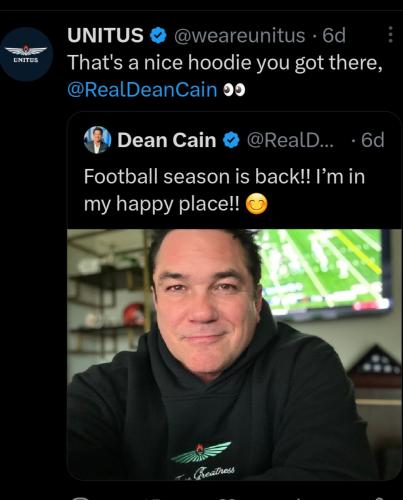The image size is (403, 500).
Task: Click the winged logo on the hoodie
Action: pyautogui.click(x=201, y=453)
